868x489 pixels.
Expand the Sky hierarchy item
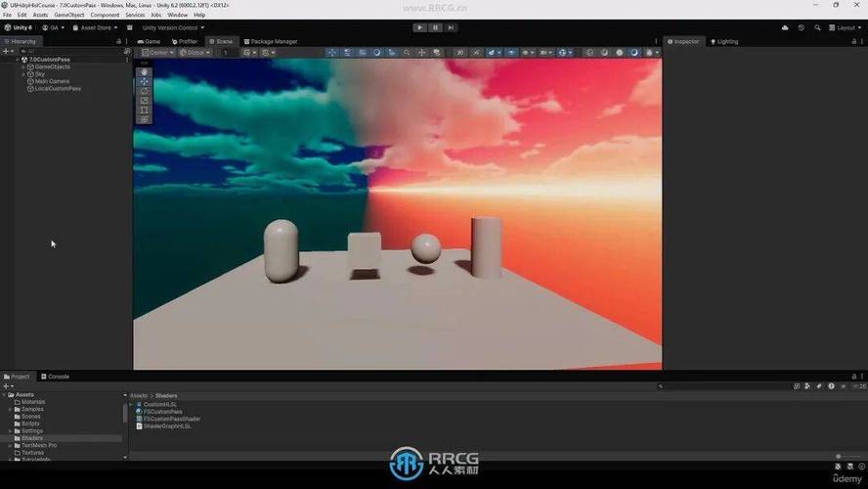[x=23, y=74]
